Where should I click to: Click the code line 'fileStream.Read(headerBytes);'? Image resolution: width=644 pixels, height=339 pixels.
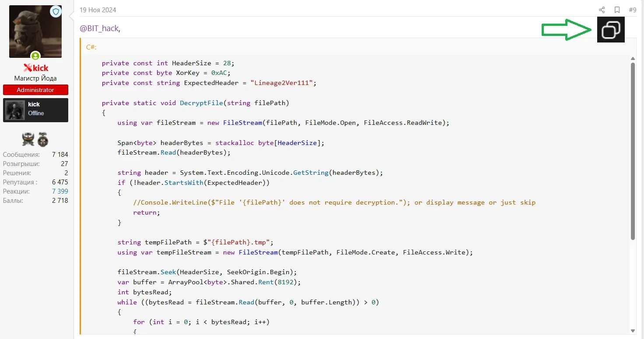pyautogui.click(x=174, y=152)
